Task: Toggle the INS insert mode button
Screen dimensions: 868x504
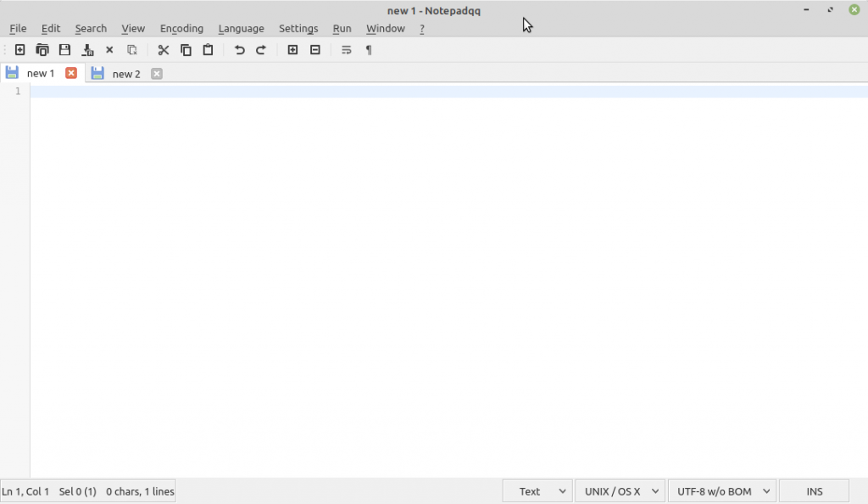Action: click(x=815, y=491)
